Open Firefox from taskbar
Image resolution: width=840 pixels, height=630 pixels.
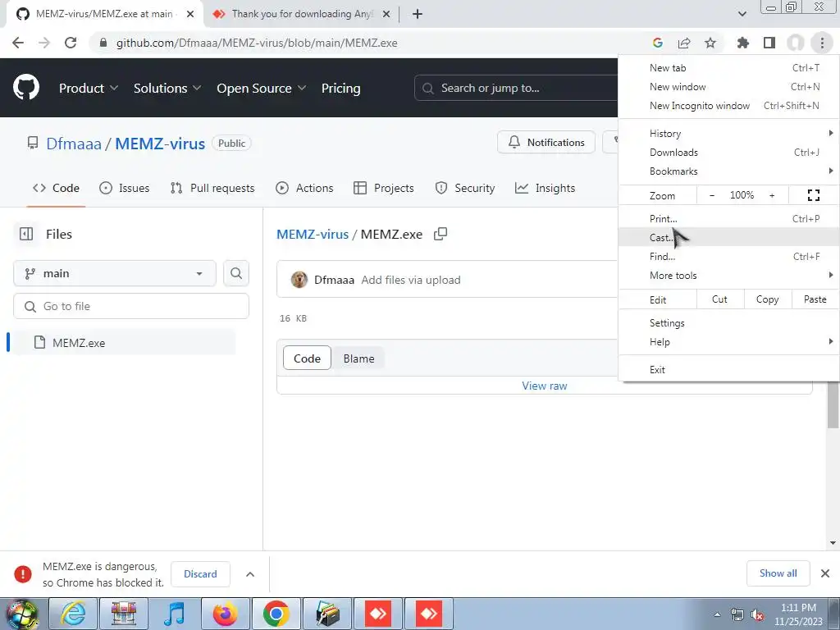pos(226,614)
